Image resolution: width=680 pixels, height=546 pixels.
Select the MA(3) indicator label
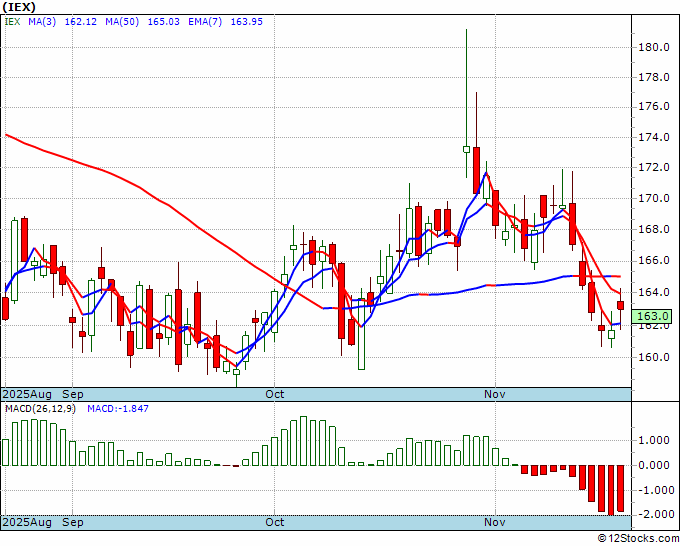point(42,22)
